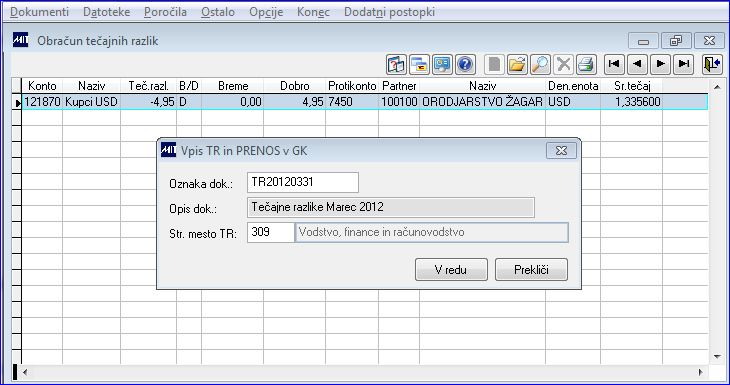Image resolution: width=730 pixels, height=385 pixels.
Task: Open help via blue question mark
Action: (x=465, y=64)
